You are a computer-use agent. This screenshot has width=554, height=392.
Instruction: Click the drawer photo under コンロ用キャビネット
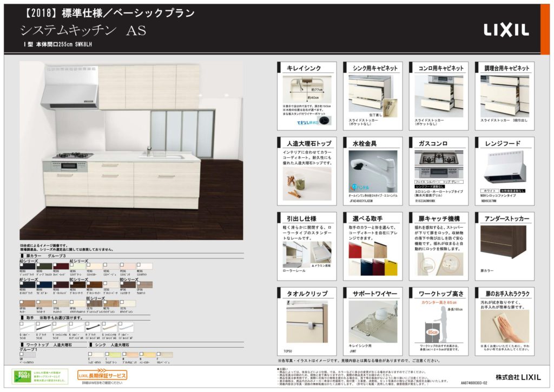pyautogui.click(x=439, y=96)
